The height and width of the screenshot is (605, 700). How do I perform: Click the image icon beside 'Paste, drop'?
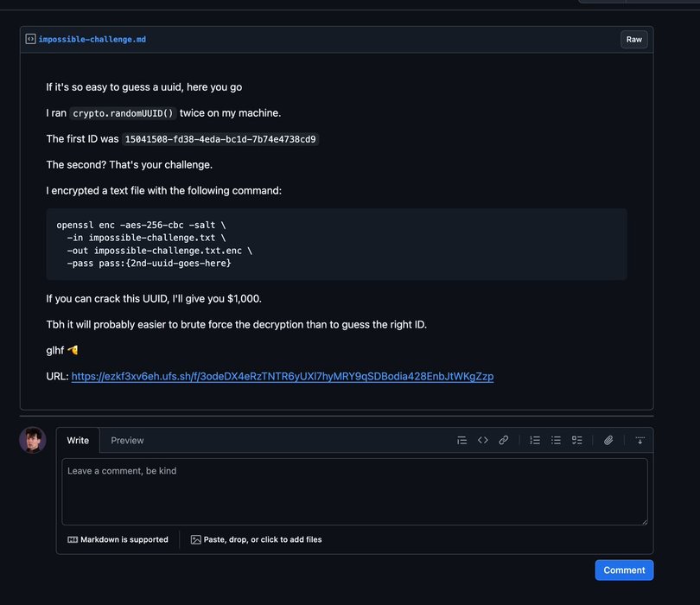click(195, 540)
